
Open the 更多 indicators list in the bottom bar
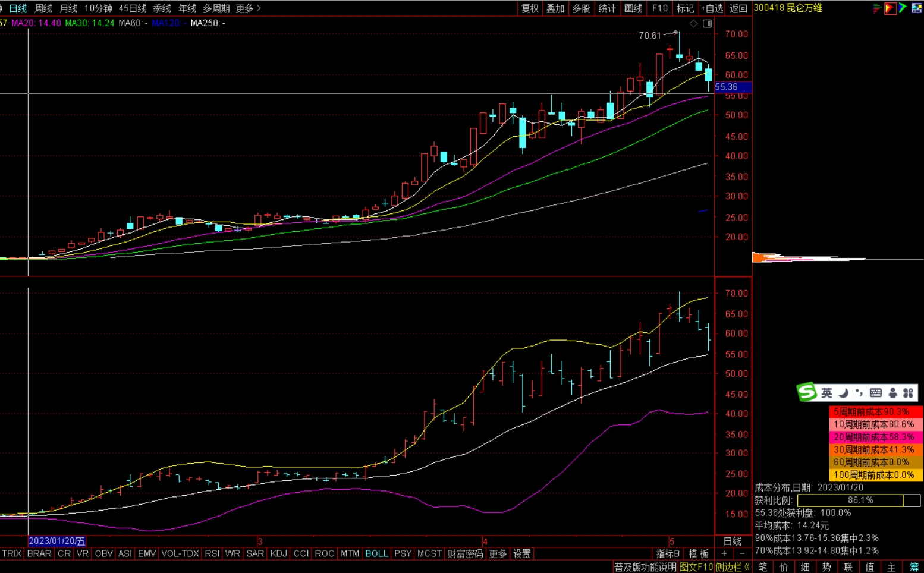[x=497, y=554]
